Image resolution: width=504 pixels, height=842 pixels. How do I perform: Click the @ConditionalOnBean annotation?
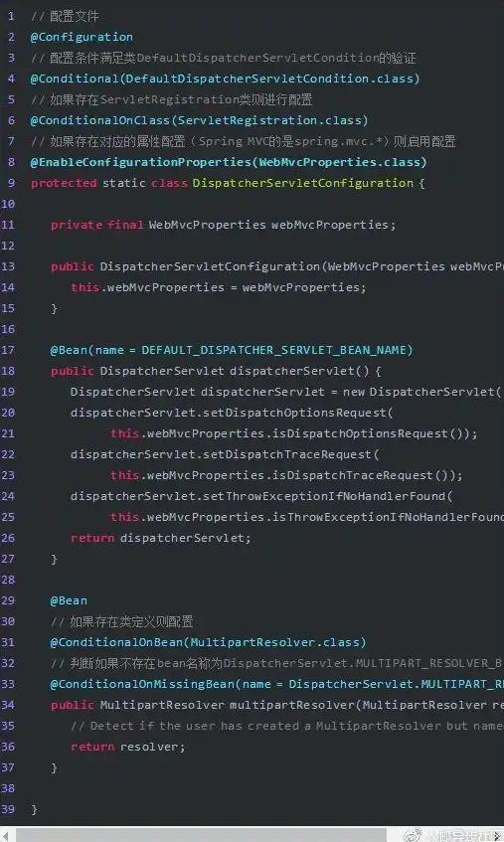click(117, 642)
